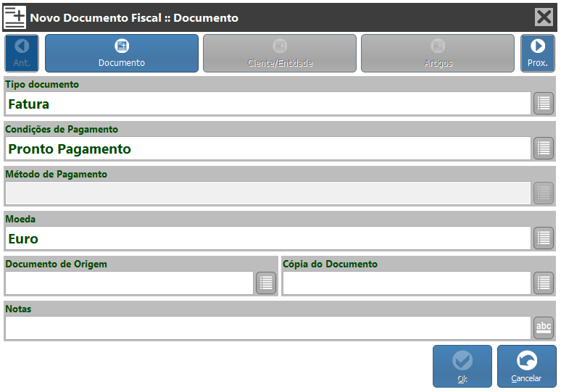This screenshot has width=561, height=392.
Task: Expand the Pronto Pagamento payment conditions field
Action: (267, 149)
